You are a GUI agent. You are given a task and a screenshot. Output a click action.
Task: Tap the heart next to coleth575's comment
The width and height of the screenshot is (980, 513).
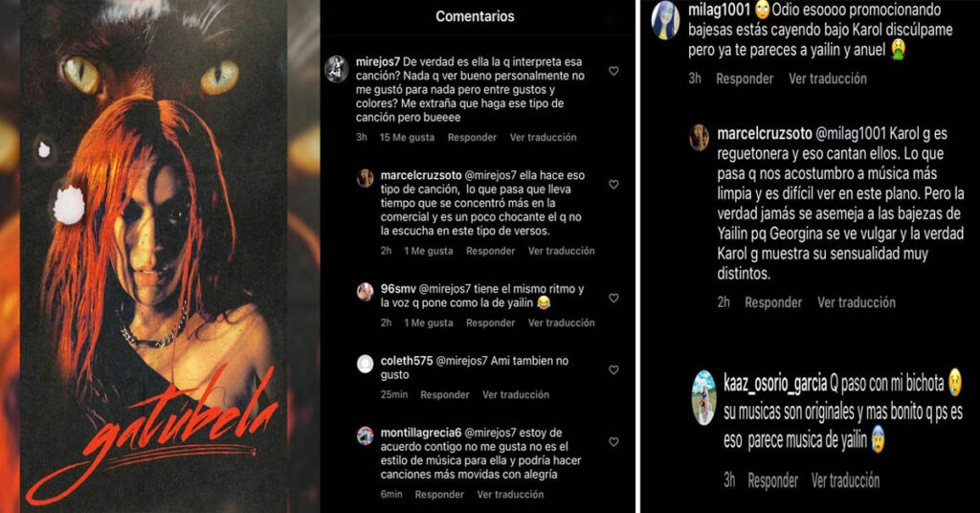613,369
